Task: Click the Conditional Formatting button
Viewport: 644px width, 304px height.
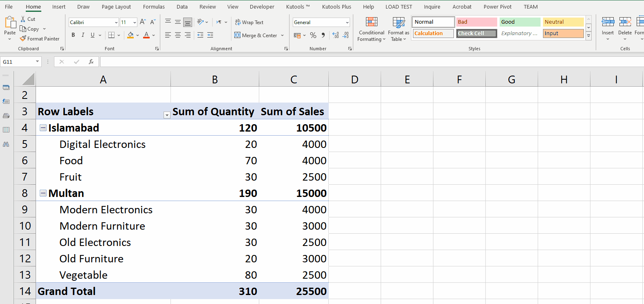Action: [x=371, y=29]
